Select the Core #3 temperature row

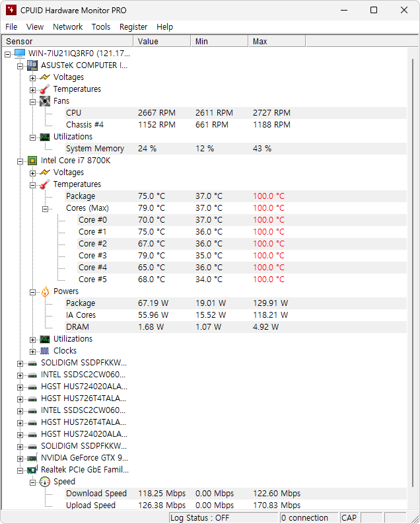coord(242,256)
